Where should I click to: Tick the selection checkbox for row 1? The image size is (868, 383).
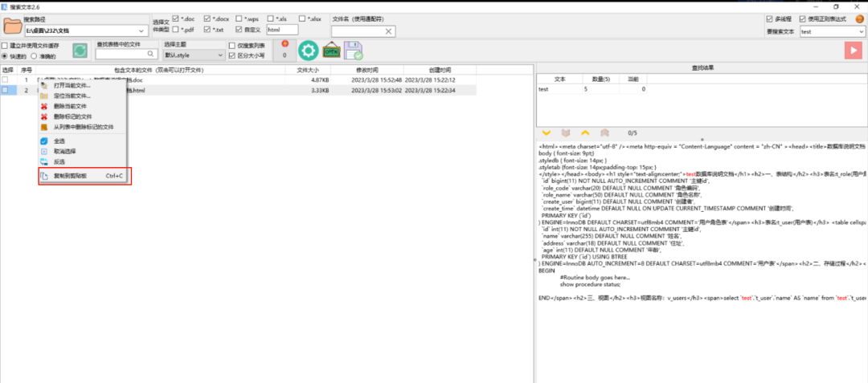[5, 80]
